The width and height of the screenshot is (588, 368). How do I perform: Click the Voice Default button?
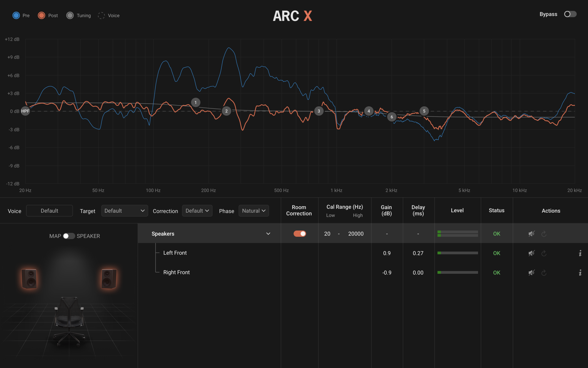tap(49, 211)
